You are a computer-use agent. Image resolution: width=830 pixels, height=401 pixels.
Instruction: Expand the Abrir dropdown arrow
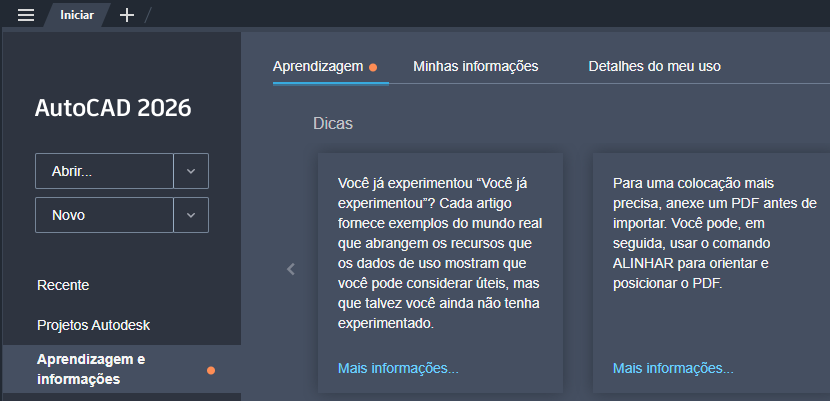pos(191,171)
